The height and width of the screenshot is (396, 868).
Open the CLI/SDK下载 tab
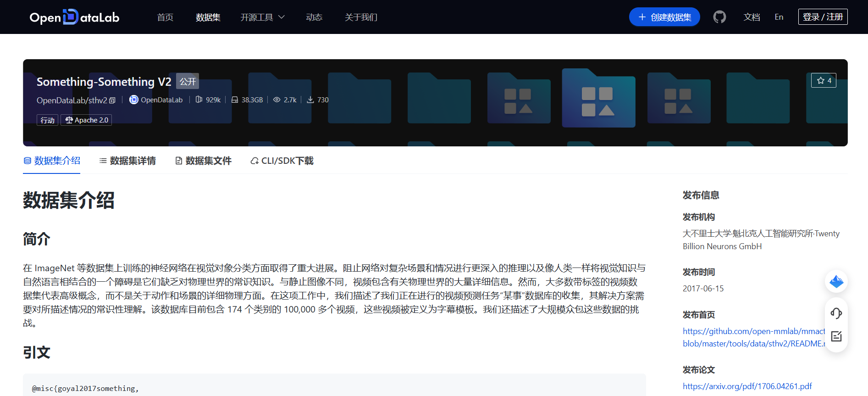pyautogui.click(x=282, y=161)
